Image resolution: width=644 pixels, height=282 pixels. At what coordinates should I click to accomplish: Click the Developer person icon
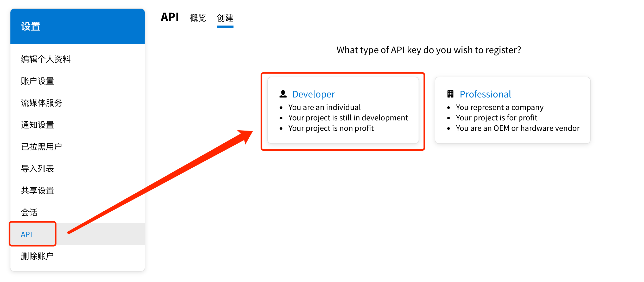pyautogui.click(x=283, y=94)
